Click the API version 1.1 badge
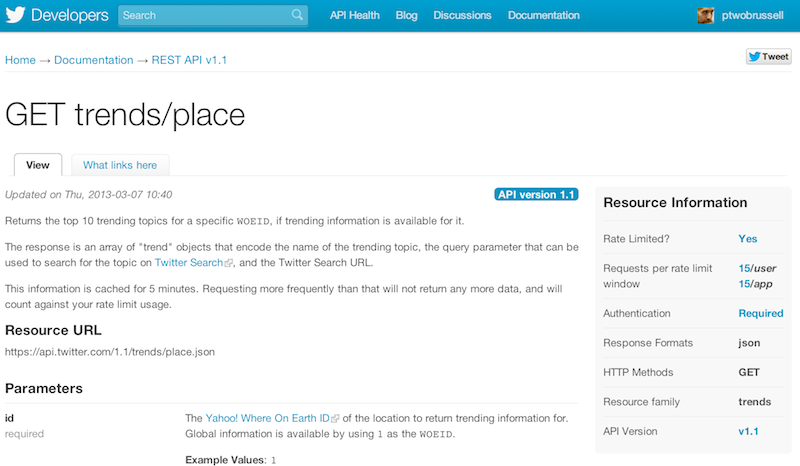Viewport: 800px width, 466px height. point(536,194)
